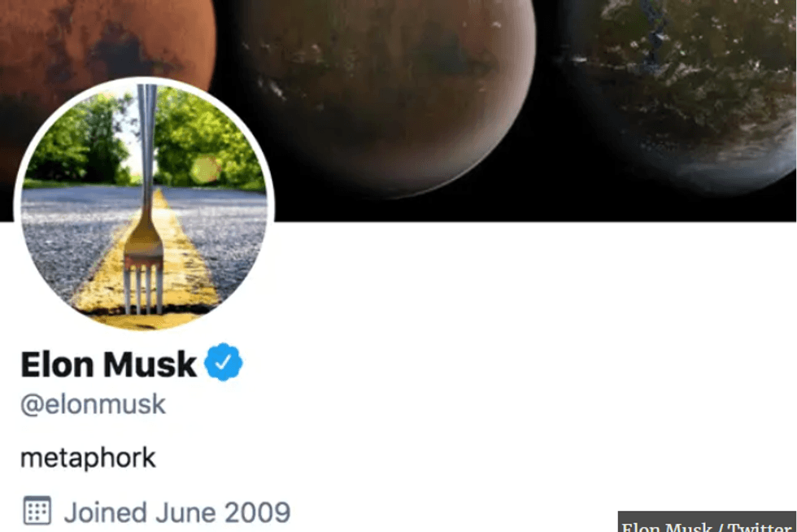The height and width of the screenshot is (532, 797).
Task: Click the metaphork bio text
Action: [x=88, y=457]
